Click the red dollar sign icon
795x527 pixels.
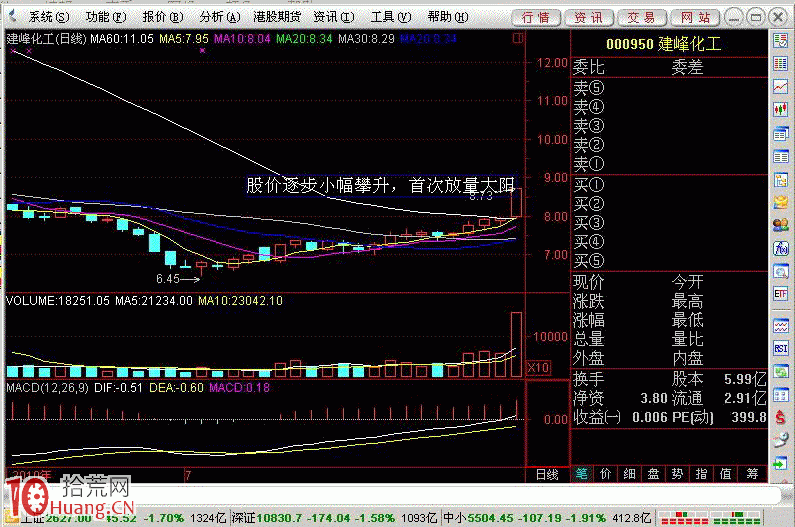coord(781,417)
